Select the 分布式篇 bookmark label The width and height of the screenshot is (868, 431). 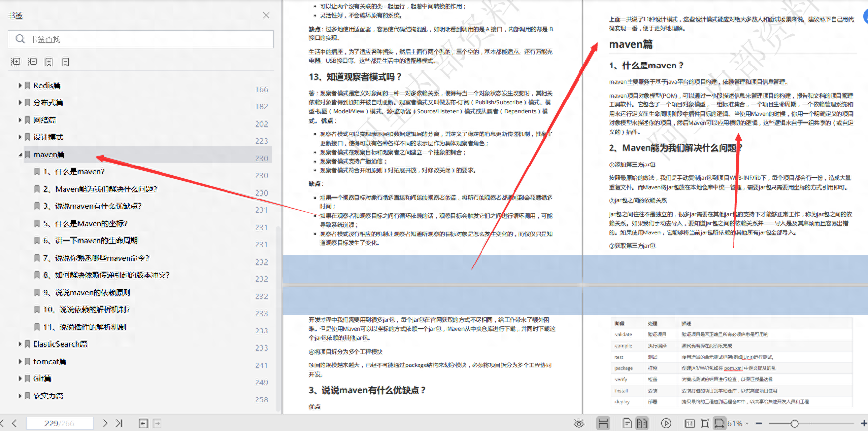[48, 102]
